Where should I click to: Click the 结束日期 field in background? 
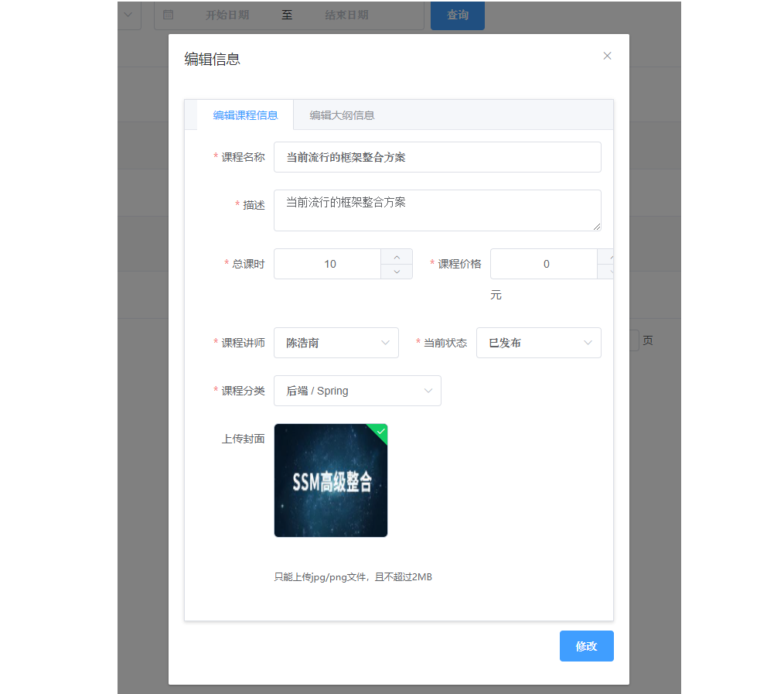coord(346,15)
